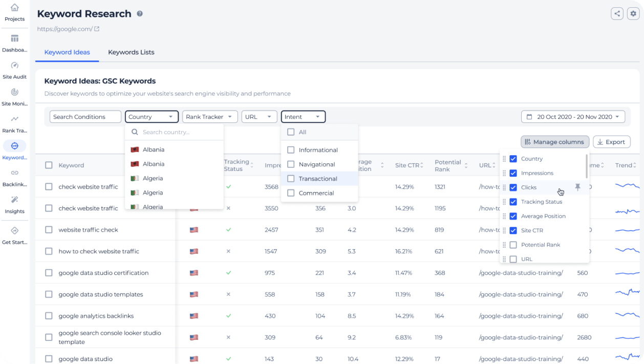Uncheck Site CTR column checkbox
The height and width of the screenshot is (364, 644).
[x=513, y=230]
